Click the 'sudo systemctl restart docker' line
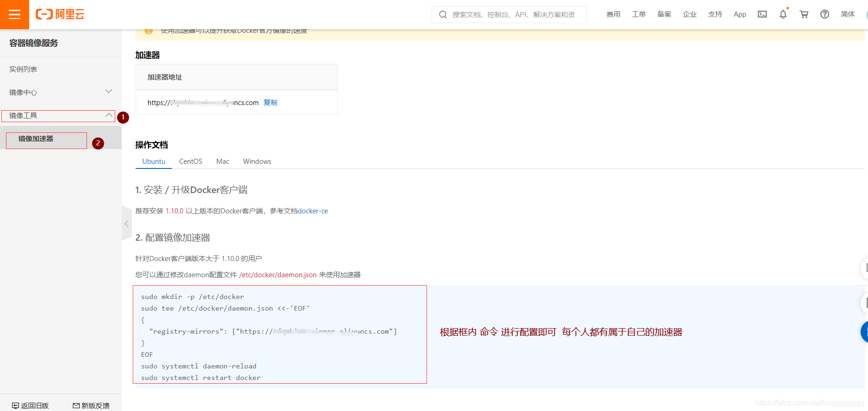 click(x=201, y=378)
